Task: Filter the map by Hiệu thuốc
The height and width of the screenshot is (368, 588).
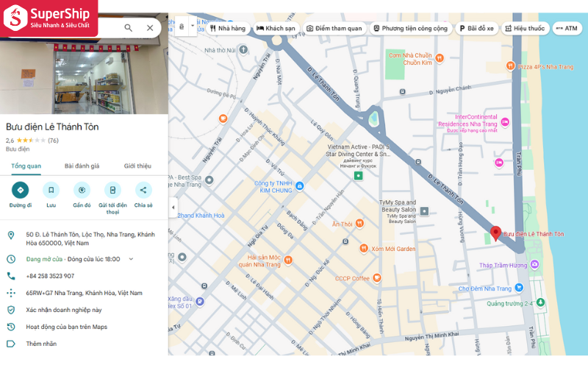Action: (x=525, y=28)
